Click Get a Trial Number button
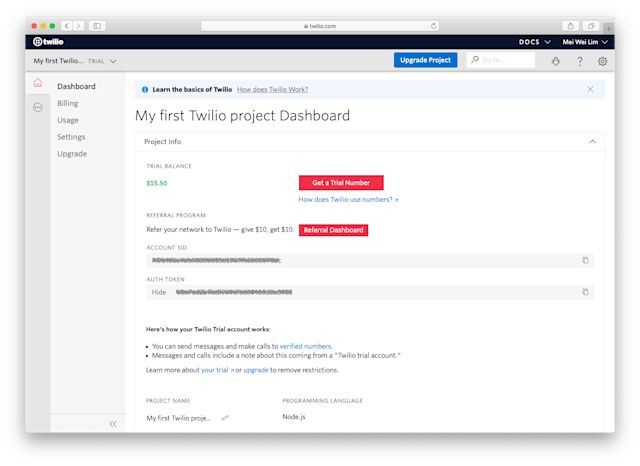The width and height of the screenshot is (640, 466). click(x=341, y=183)
